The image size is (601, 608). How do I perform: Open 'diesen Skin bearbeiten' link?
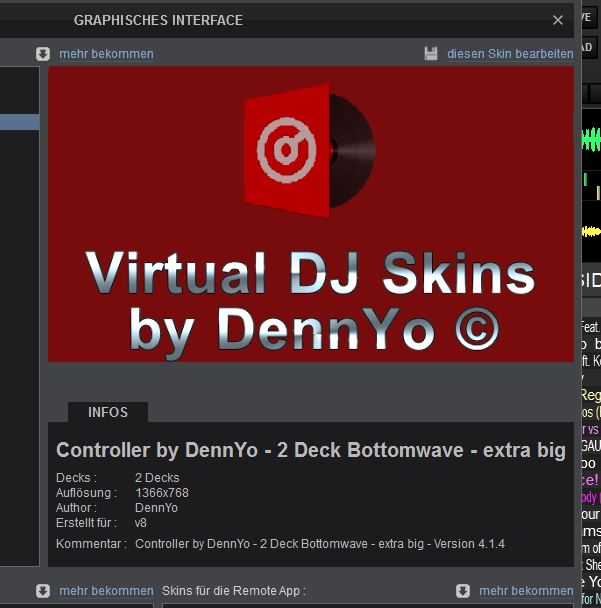click(x=510, y=54)
